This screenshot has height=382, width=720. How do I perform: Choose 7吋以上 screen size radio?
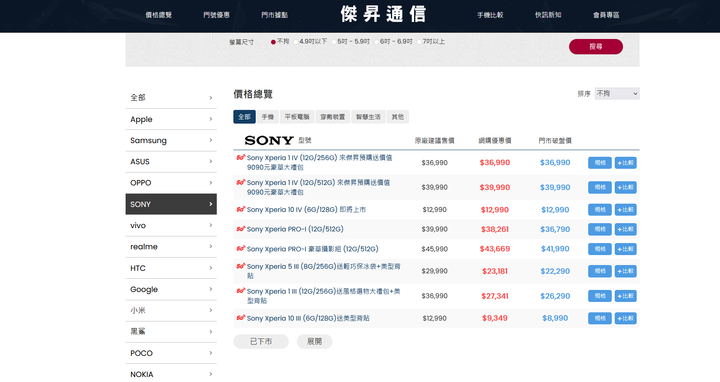point(419,42)
